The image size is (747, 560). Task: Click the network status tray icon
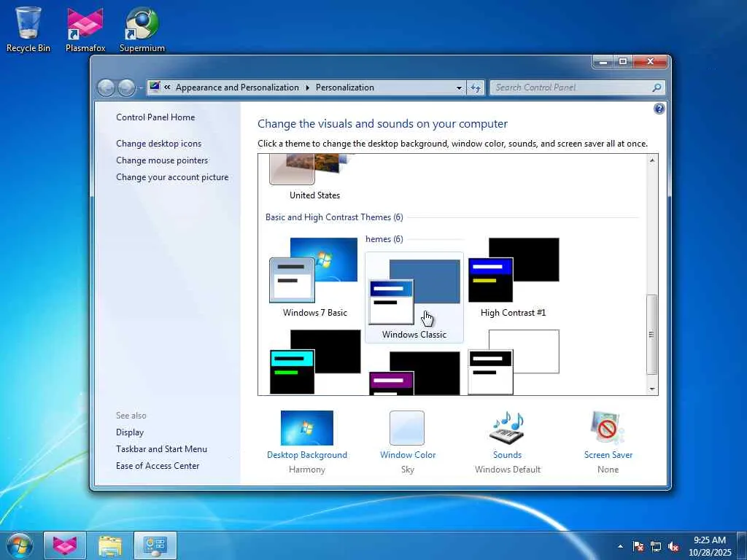point(656,546)
